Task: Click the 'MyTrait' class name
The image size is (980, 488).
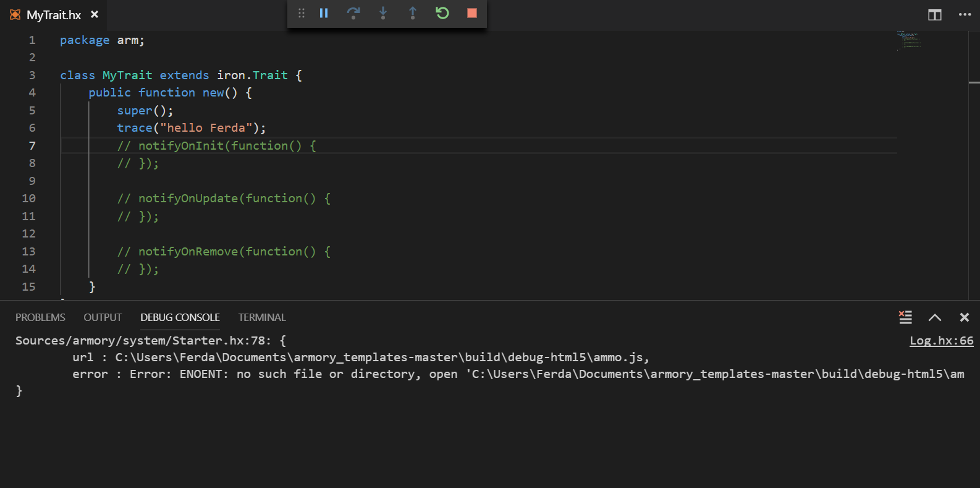Action: pos(127,75)
